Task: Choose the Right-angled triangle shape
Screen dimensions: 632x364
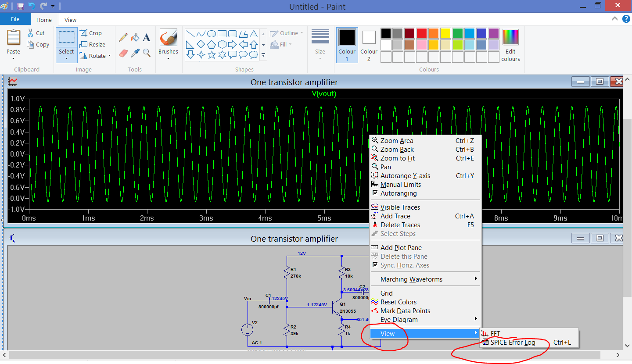Action: pos(190,44)
